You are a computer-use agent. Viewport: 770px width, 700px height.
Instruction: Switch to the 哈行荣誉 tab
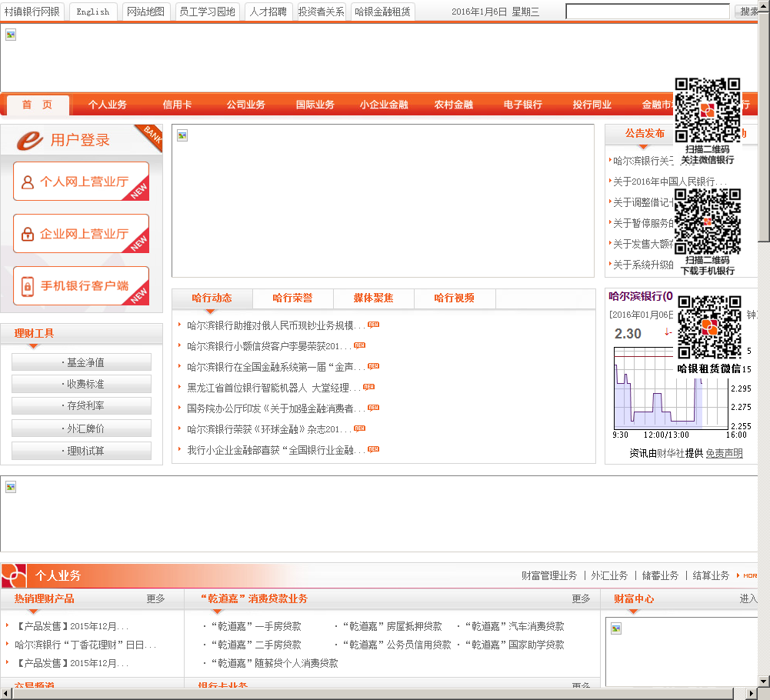[x=292, y=298]
